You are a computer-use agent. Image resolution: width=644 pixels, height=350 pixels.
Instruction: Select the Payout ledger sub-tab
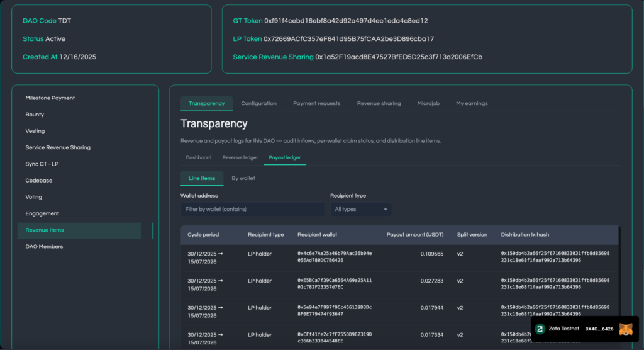(x=285, y=157)
